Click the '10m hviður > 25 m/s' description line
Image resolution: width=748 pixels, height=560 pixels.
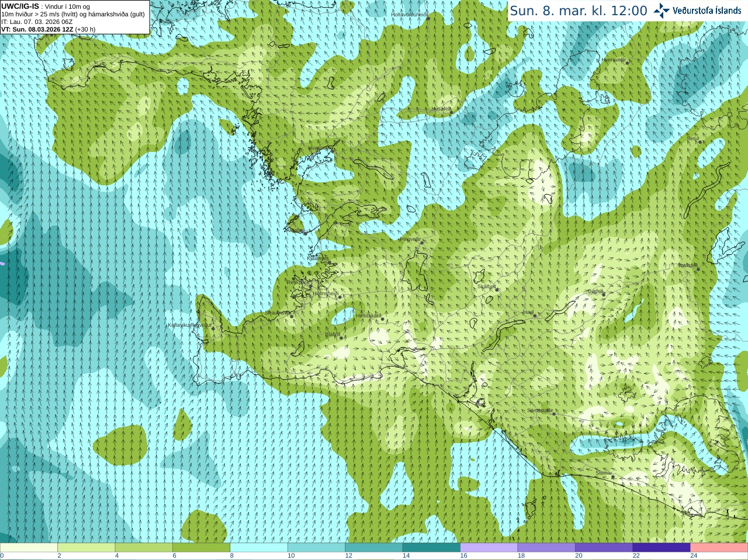73,14
